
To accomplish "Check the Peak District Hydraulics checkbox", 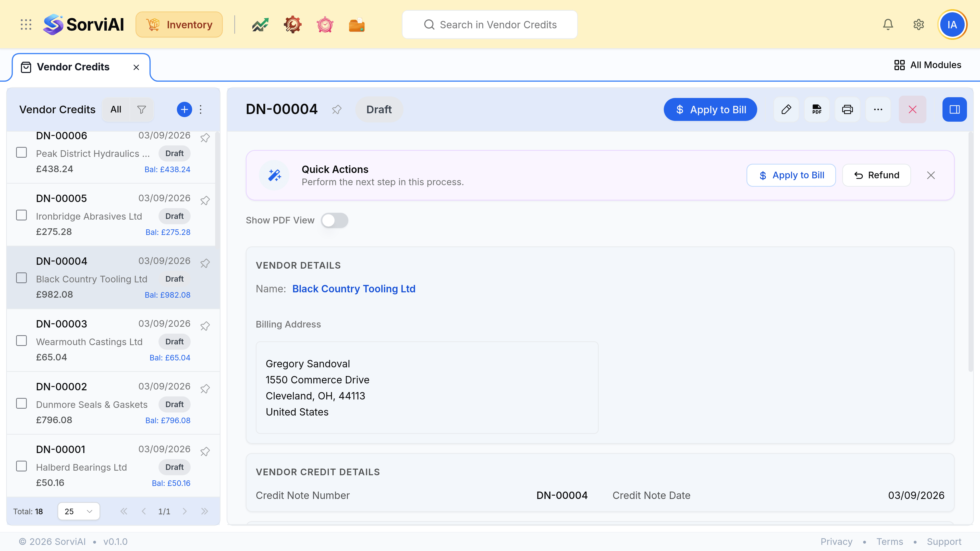I will pos(21,153).
